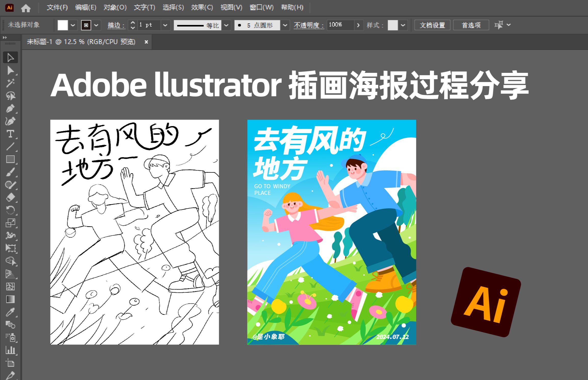Select the Rotate tool
Screen dimensions: 588x380
pos(10,210)
